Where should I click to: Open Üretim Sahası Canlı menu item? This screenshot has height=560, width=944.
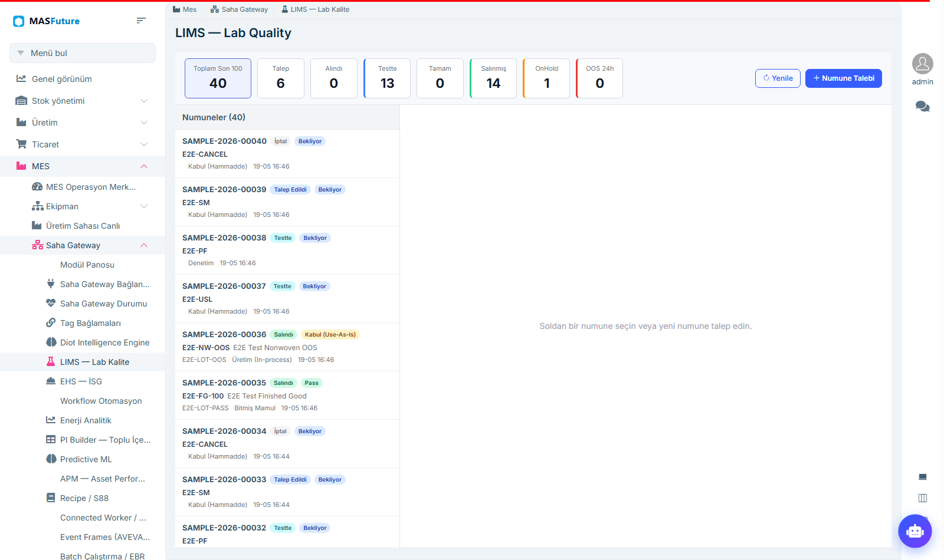83,226
